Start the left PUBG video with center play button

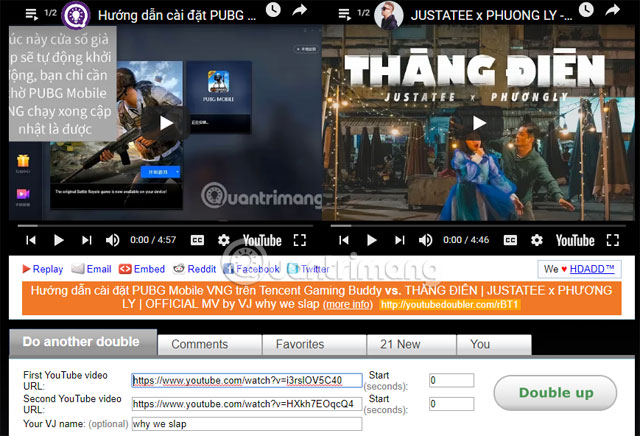pos(166,123)
